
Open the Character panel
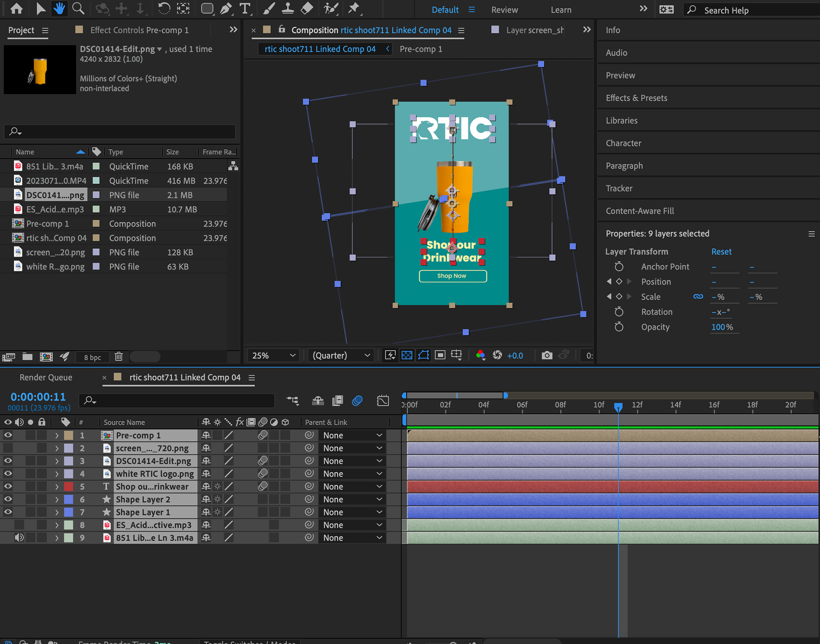click(x=624, y=143)
